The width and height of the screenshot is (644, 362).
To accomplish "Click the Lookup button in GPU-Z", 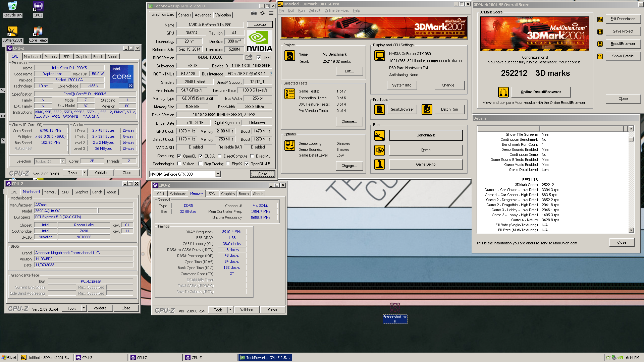I will (260, 24).
